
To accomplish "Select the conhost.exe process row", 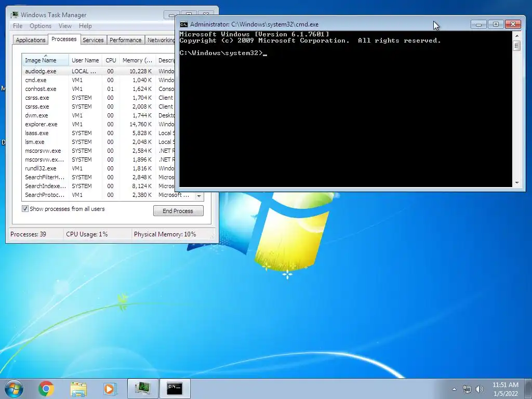I will [x=98, y=89].
